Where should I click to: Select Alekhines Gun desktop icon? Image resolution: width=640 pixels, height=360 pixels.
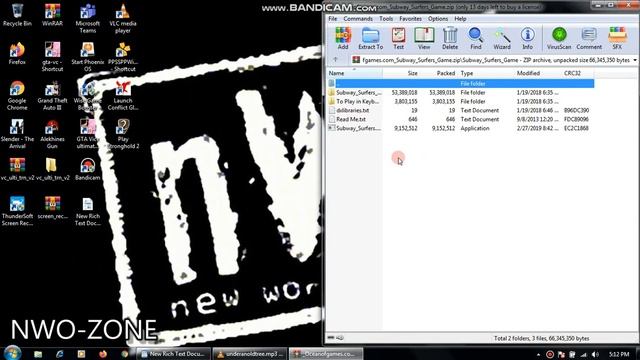[52, 134]
